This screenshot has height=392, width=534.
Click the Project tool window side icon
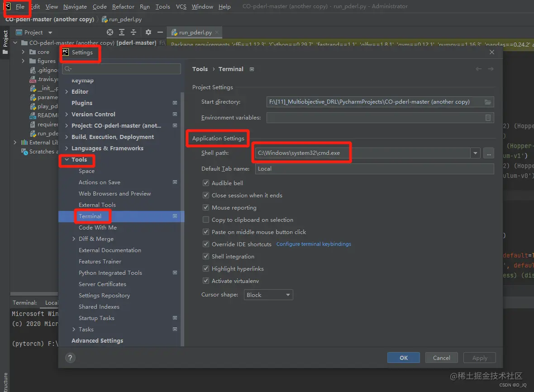[5, 52]
